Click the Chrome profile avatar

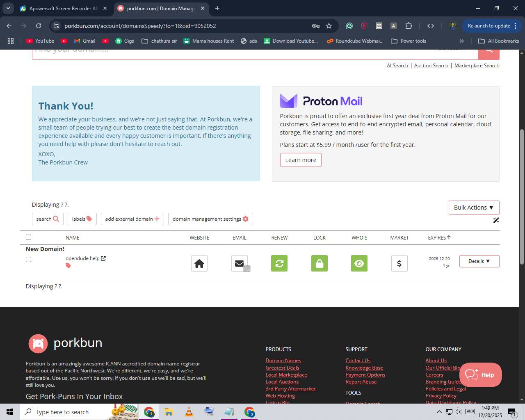(453, 26)
